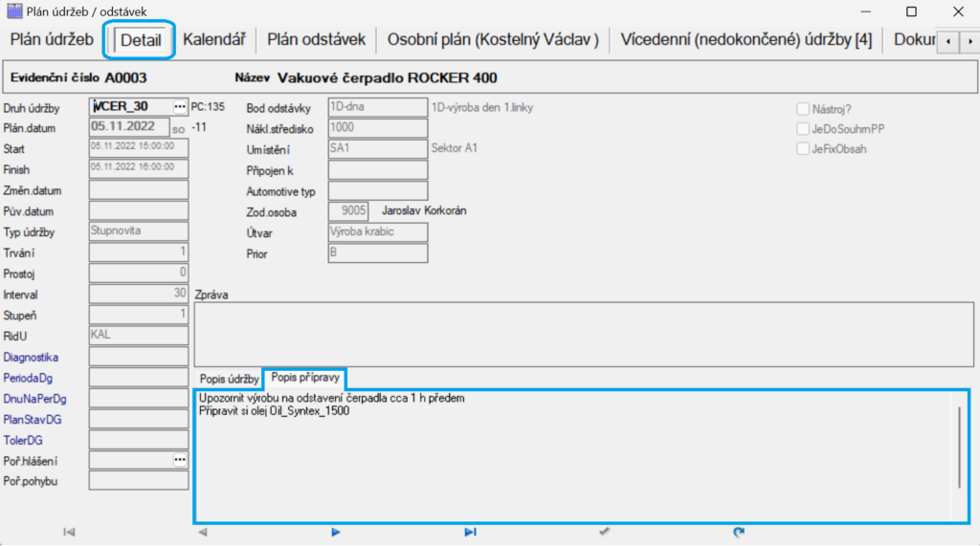980x546 pixels.
Task: Click into the Zpráva text box
Action: coord(584,335)
